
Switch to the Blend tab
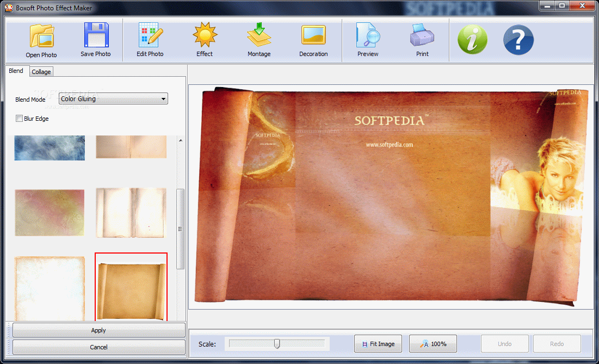(x=16, y=71)
